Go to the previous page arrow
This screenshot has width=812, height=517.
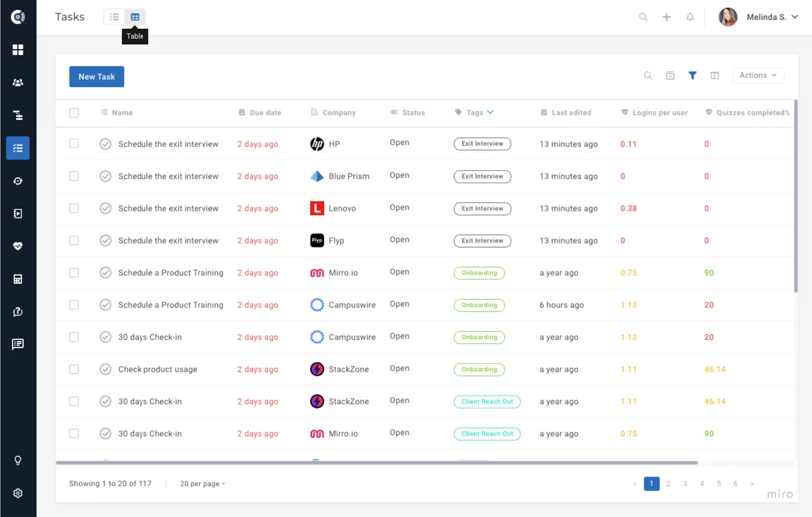point(635,484)
